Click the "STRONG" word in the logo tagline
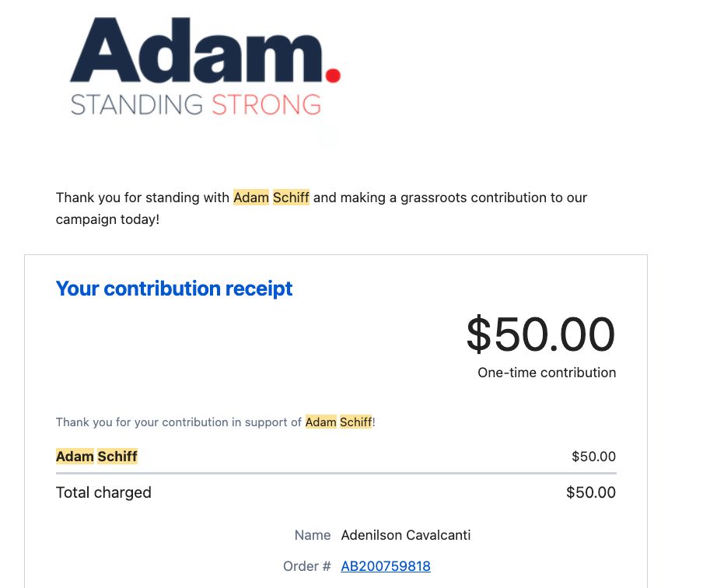 pos(267,104)
